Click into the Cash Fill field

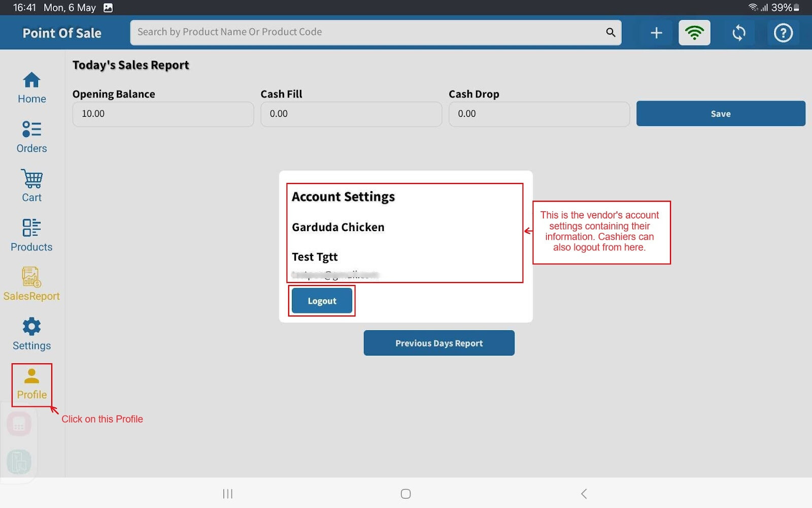351,114
